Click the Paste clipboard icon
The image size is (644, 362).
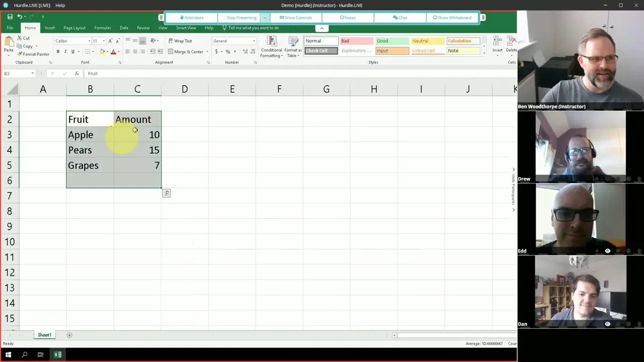click(9, 44)
